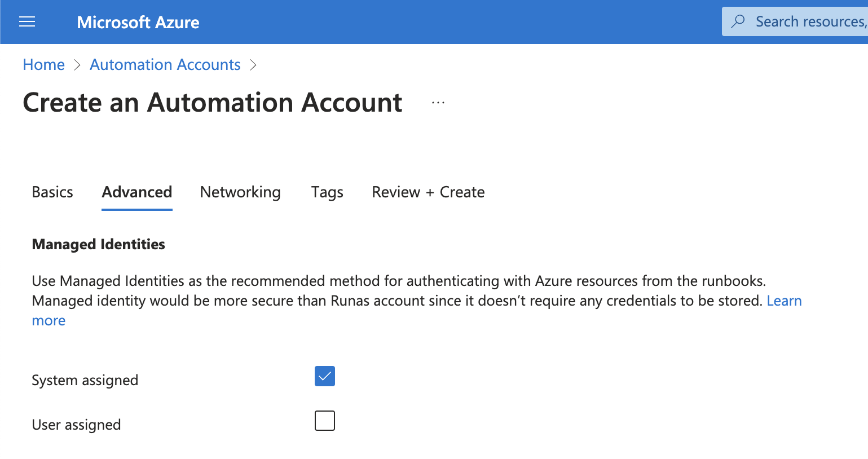
Task: Open the hamburger portal menu
Action: pyautogui.click(x=27, y=22)
